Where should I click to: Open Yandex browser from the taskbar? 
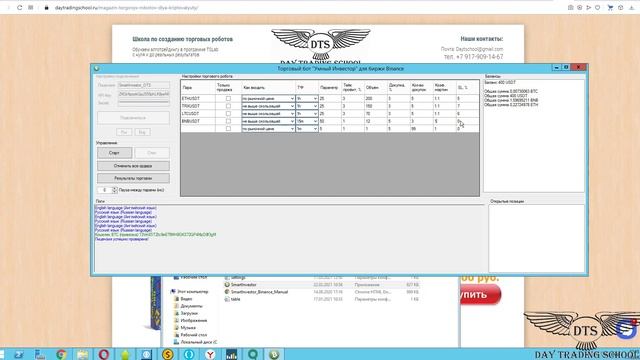point(210,354)
